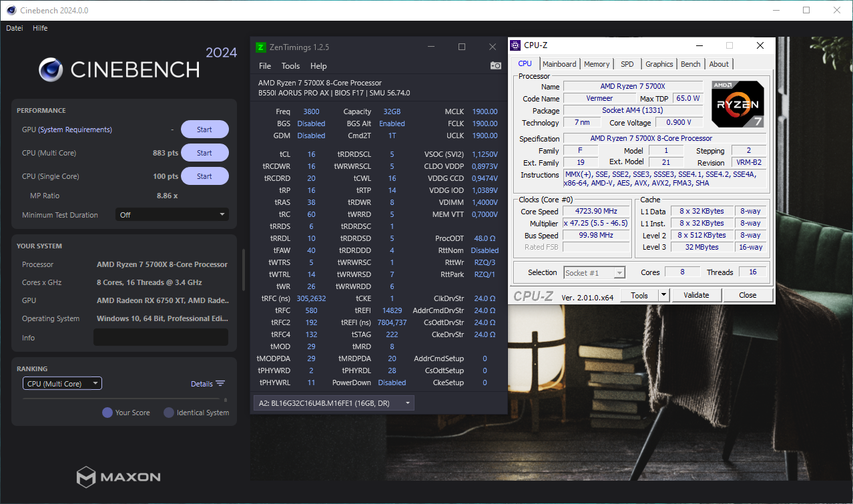Start the CPU Multi Core benchmark

[205, 153]
